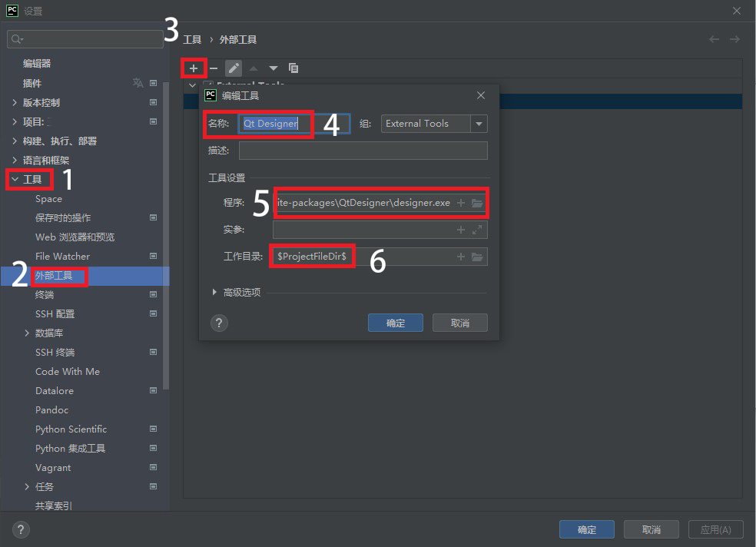Collapse the External Tools group chevron

pos(192,85)
